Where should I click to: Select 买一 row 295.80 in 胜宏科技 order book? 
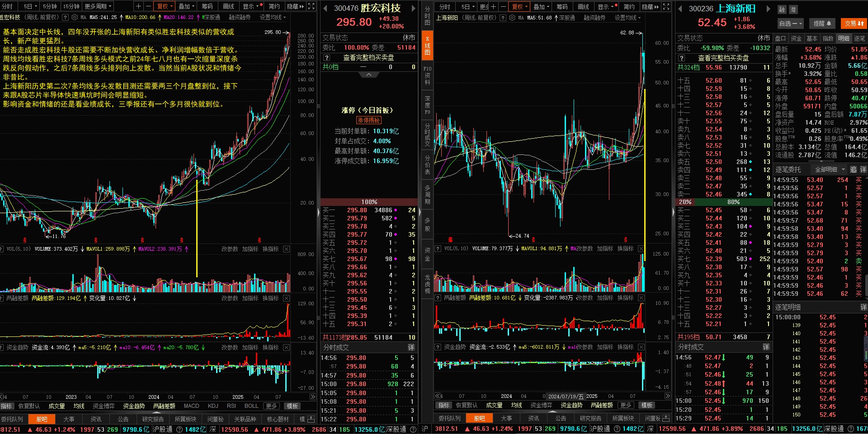[369, 210]
